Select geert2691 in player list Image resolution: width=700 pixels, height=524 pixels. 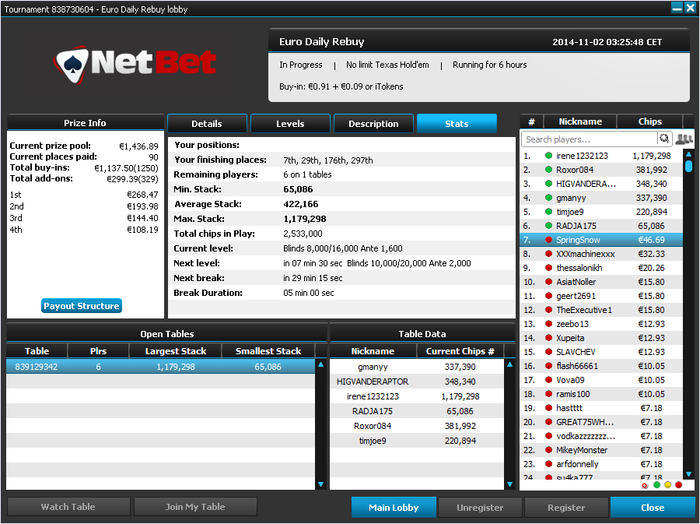[601, 296]
